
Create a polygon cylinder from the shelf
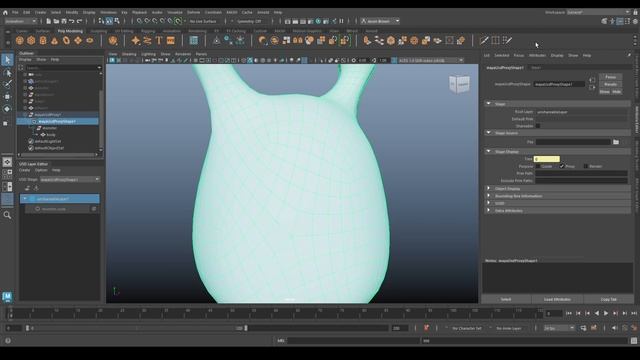43,40
